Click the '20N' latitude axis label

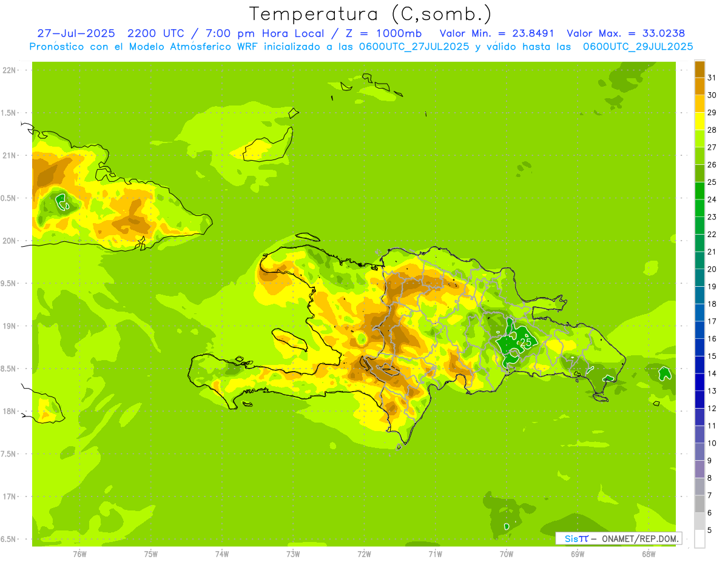10,241
